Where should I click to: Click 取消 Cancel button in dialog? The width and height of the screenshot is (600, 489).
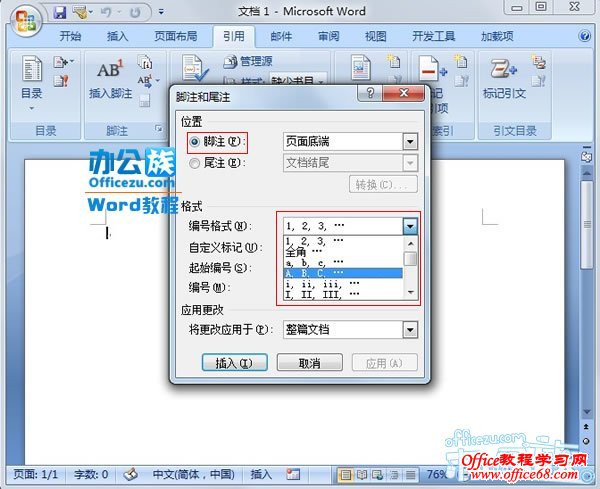(x=310, y=362)
